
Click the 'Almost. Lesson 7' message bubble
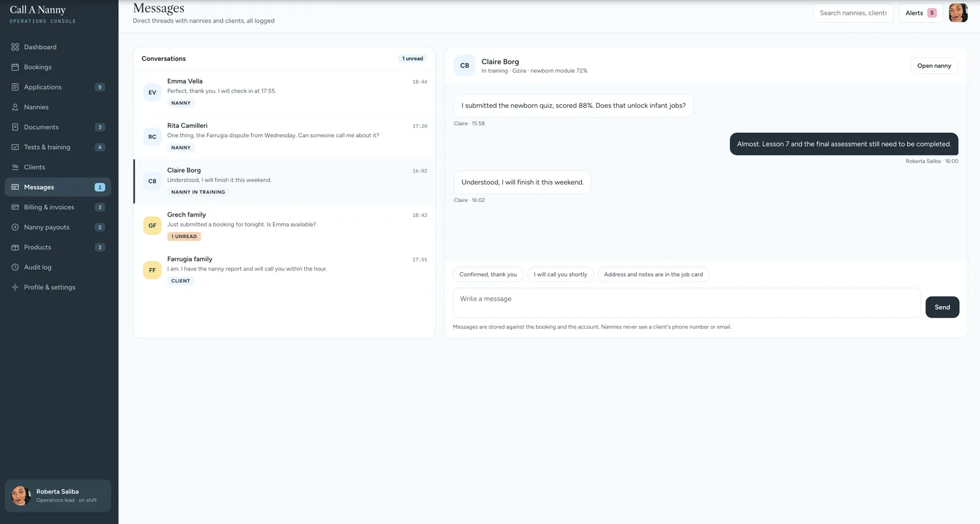pos(844,144)
